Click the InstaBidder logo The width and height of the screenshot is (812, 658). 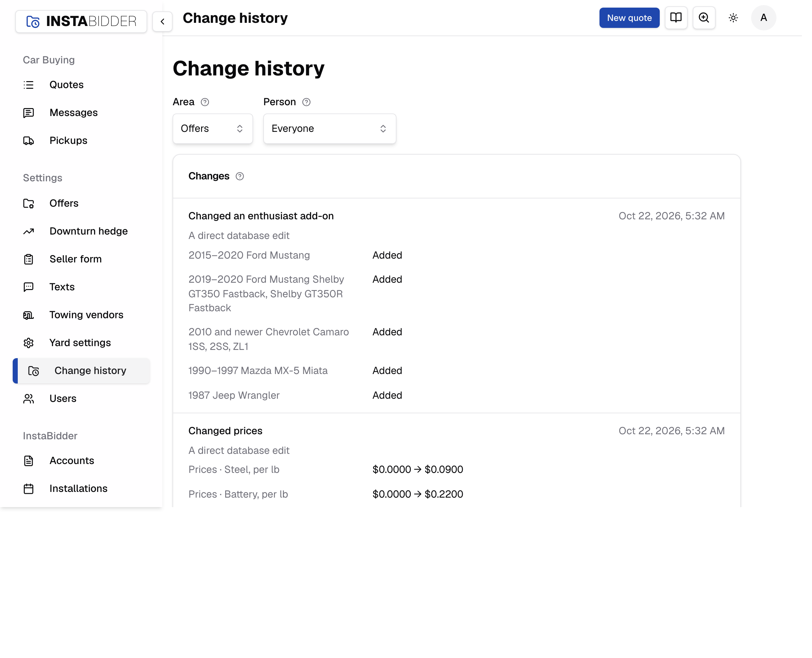pyautogui.click(x=81, y=21)
